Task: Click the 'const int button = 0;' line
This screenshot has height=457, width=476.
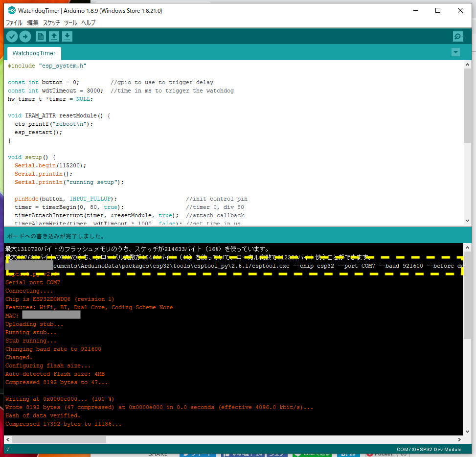Action: (x=44, y=83)
